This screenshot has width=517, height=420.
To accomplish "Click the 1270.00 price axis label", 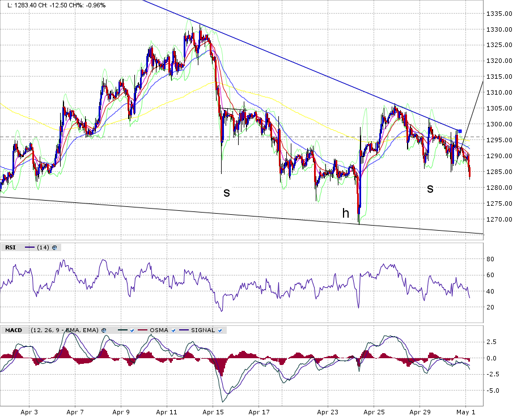I will coord(499,219).
